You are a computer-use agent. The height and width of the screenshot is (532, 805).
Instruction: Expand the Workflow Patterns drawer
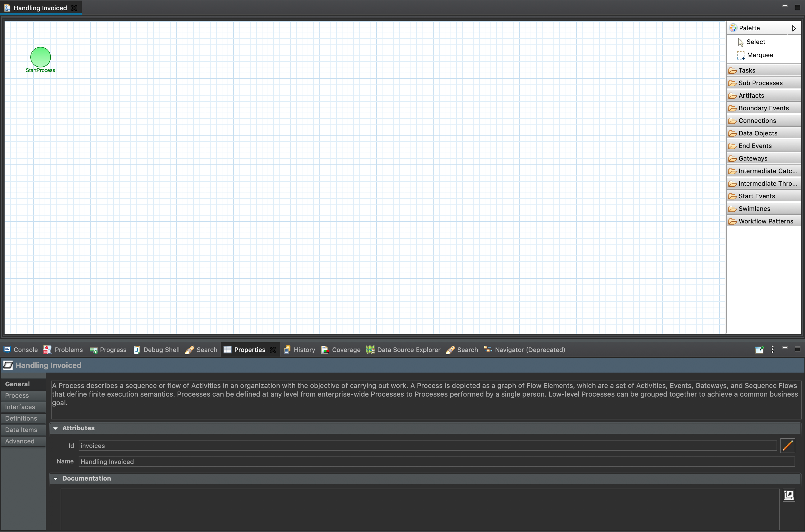click(x=764, y=221)
